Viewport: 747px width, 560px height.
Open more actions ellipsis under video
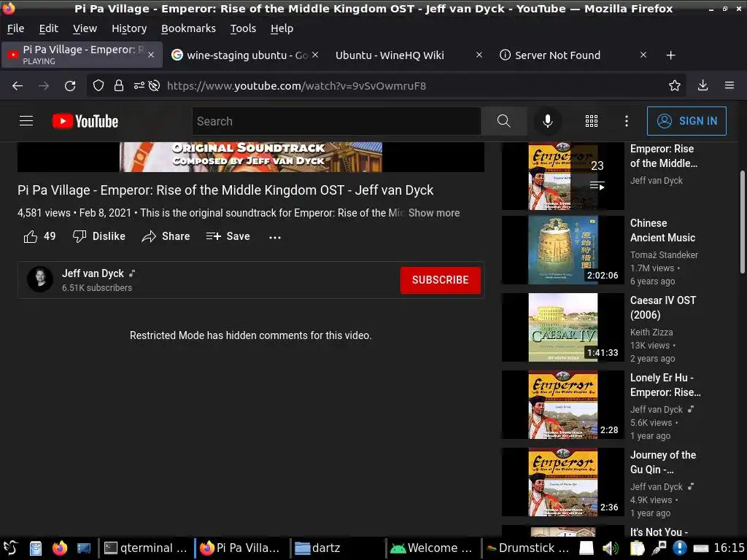275,237
